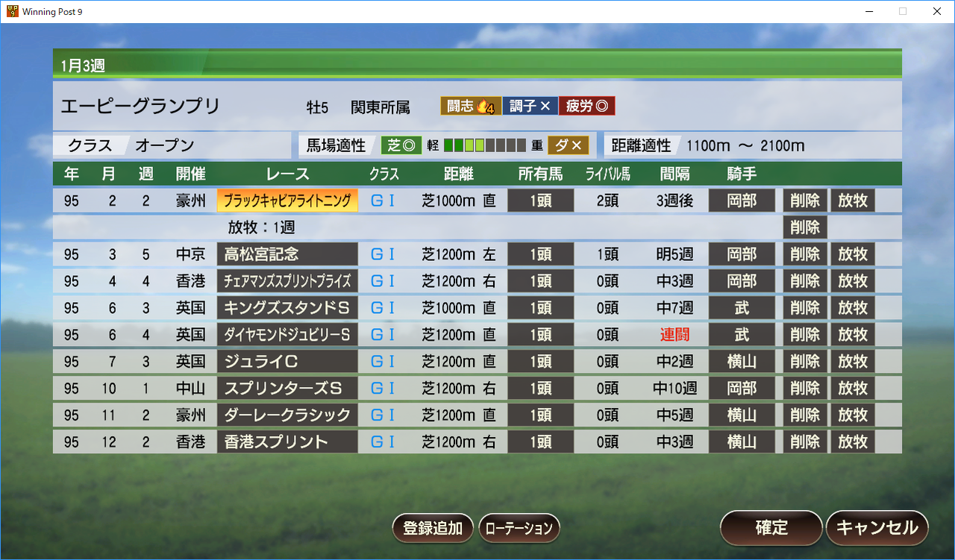The height and width of the screenshot is (560, 955).
Task: Change jockey 横山 for ジュライC
Action: (x=742, y=362)
